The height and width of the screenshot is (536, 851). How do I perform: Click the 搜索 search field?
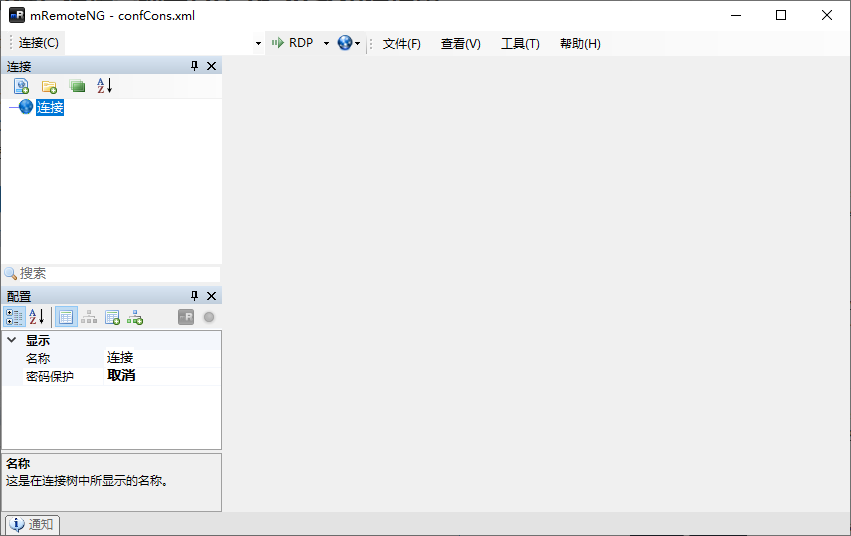[115, 273]
